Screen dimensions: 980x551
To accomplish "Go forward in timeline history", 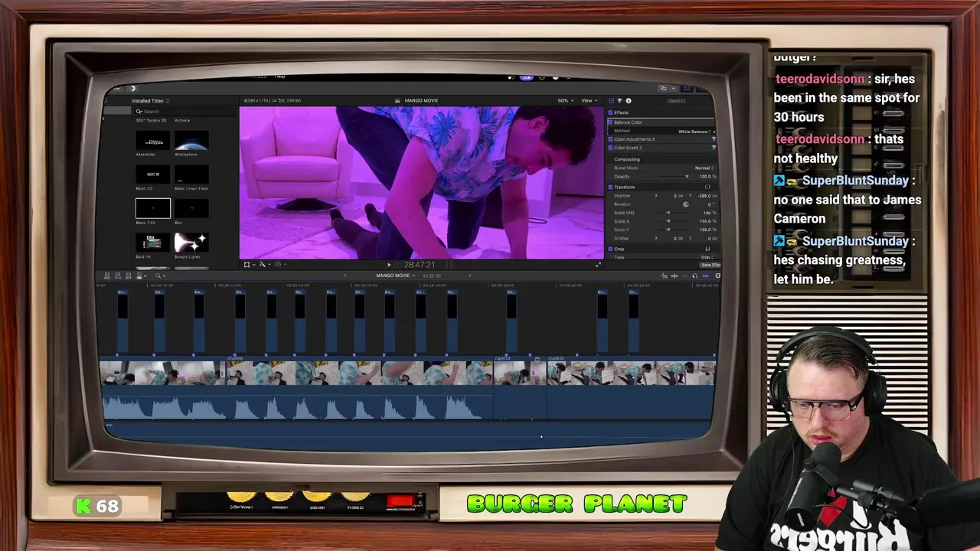I will click(x=469, y=275).
